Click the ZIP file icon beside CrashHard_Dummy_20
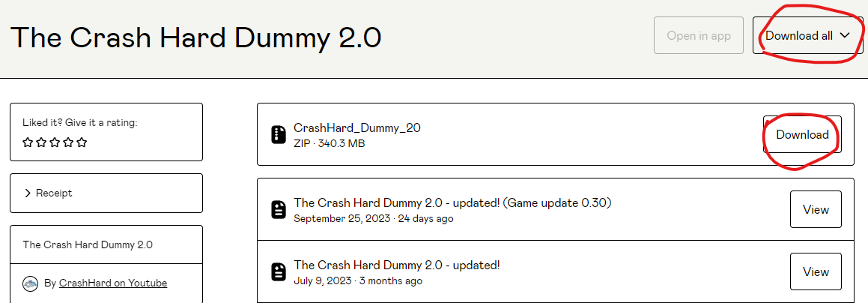This screenshot has width=868, height=303. pos(279,135)
